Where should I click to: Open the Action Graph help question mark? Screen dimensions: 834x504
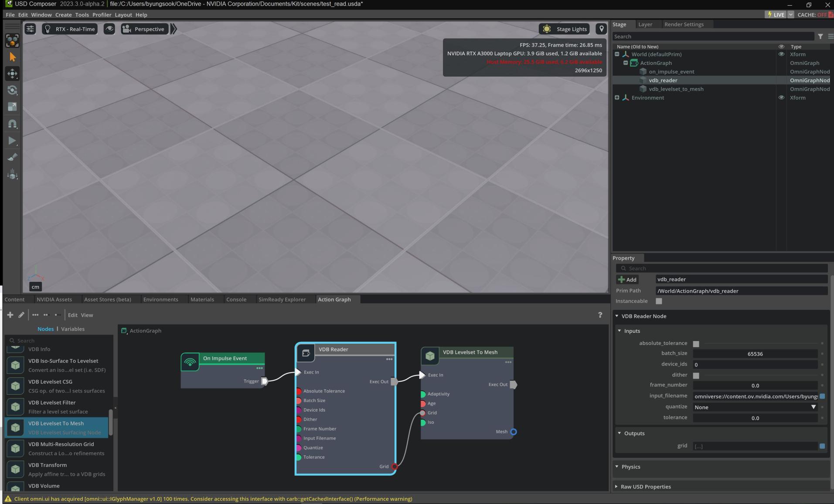point(600,315)
